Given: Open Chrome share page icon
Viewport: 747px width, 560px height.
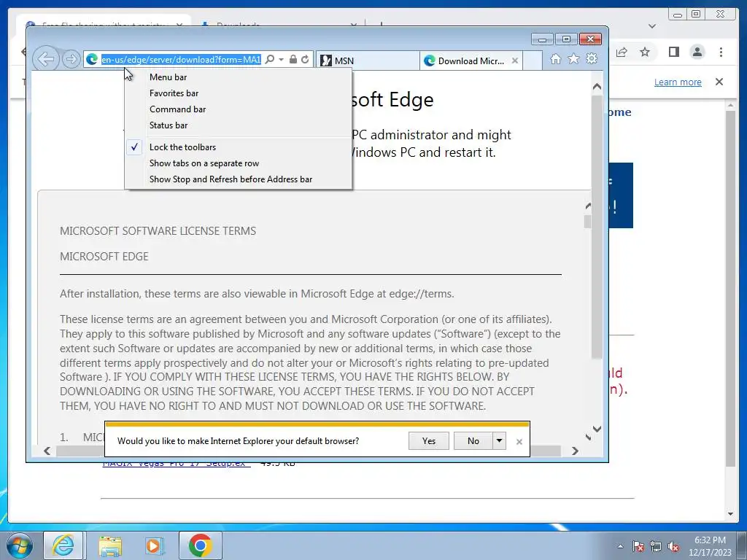Looking at the screenshot, I should click(622, 52).
